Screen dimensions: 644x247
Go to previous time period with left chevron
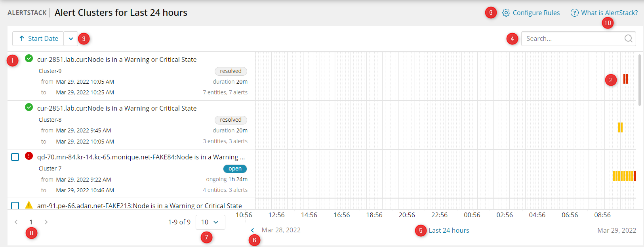click(252, 230)
